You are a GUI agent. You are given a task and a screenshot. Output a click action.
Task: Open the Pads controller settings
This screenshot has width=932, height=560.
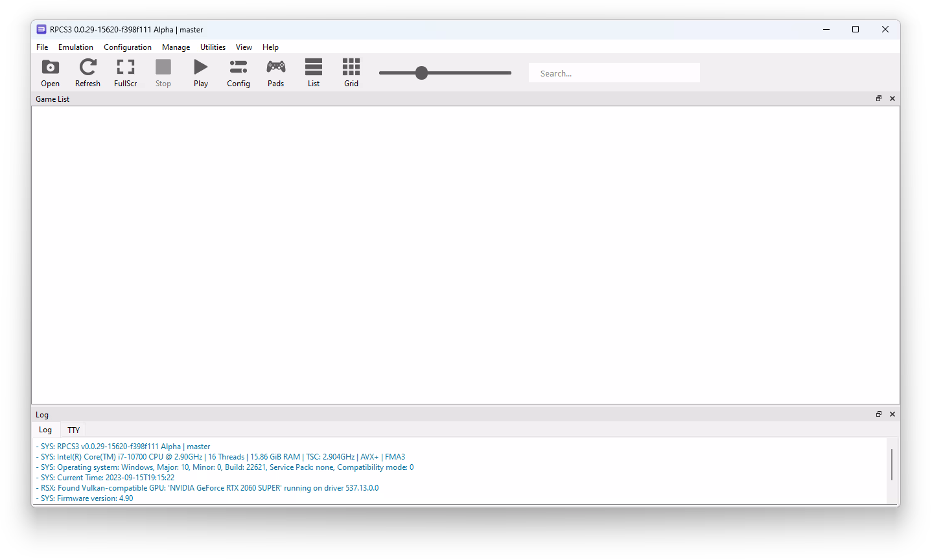pyautogui.click(x=276, y=73)
